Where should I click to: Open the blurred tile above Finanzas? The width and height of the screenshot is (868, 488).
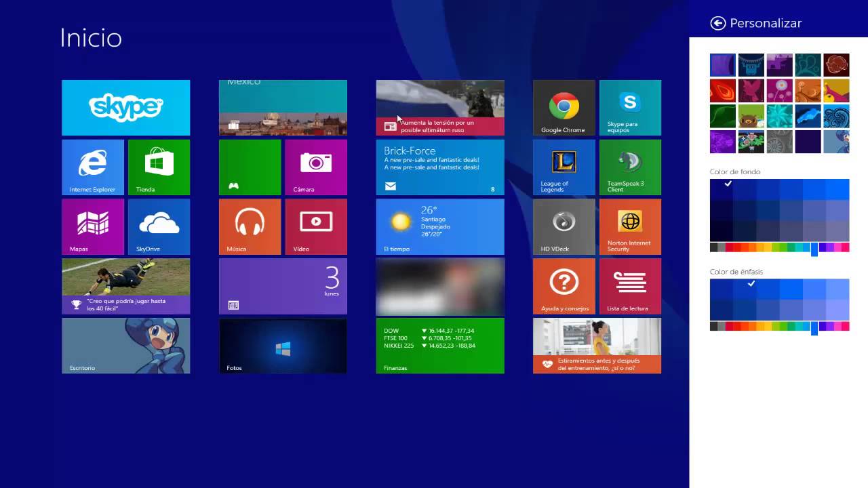tap(440, 286)
